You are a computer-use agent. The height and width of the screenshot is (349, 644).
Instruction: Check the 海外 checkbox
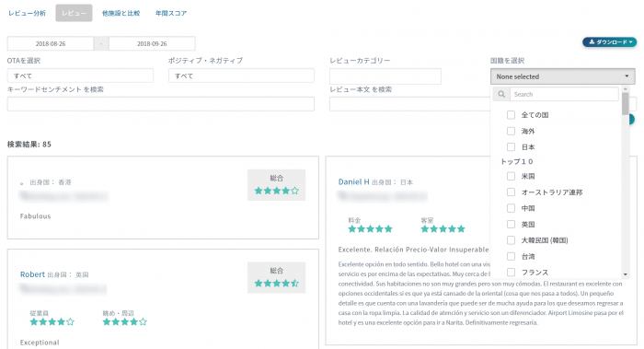point(511,131)
